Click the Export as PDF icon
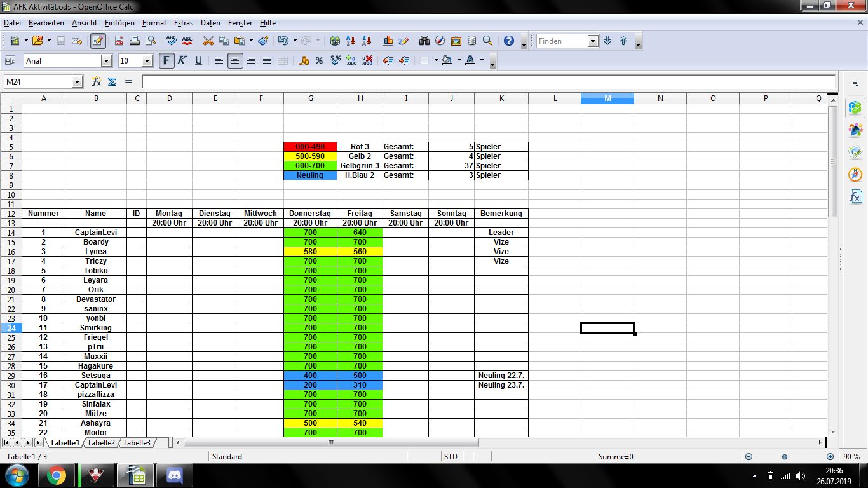The height and width of the screenshot is (488, 868). point(119,41)
